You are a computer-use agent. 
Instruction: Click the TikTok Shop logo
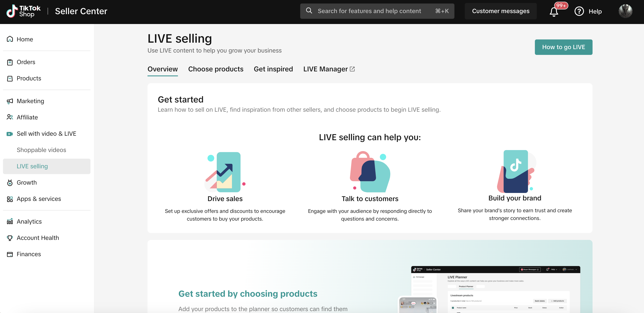[x=24, y=11]
